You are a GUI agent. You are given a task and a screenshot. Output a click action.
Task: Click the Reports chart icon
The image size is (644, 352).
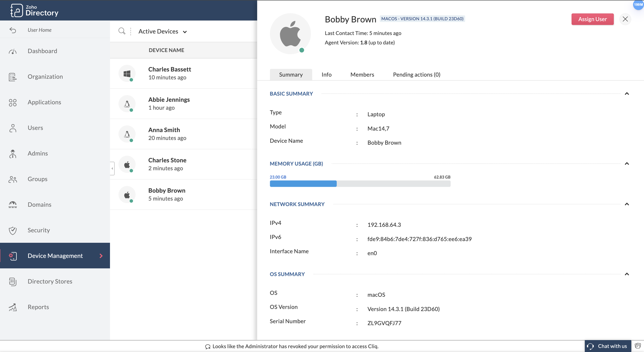(x=12, y=307)
